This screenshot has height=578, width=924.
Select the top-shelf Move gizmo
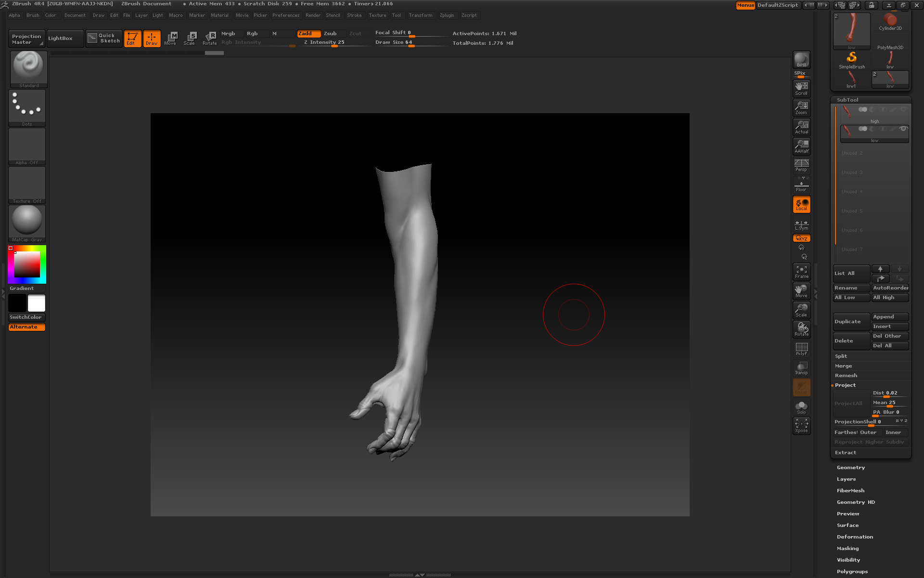pos(171,39)
